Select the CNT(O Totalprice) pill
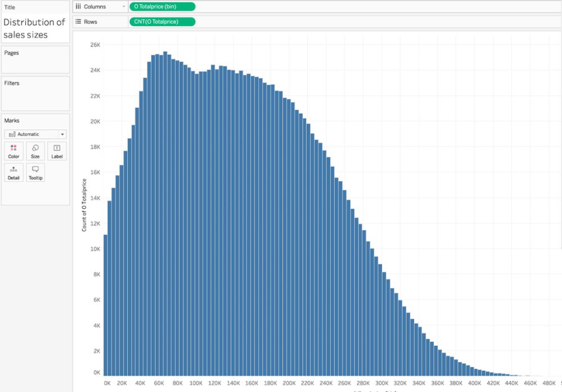The width and height of the screenshot is (562, 392). pos(162,21)
